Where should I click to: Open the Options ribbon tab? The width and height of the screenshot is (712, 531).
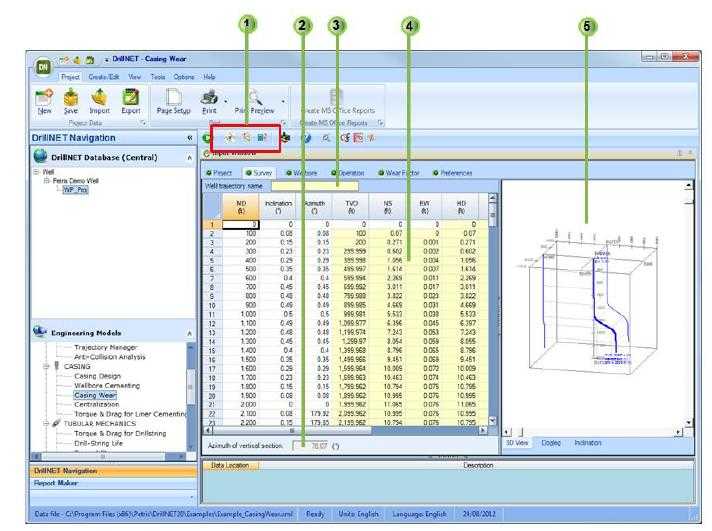pos(184,77)
